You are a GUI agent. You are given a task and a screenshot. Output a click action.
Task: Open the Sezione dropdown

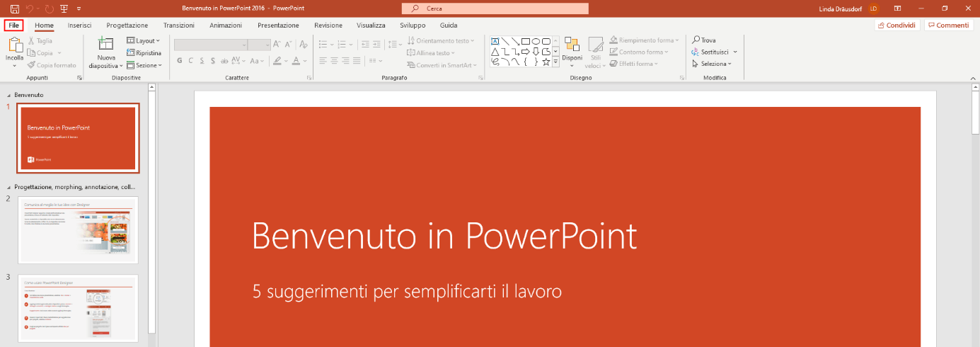[x=144, y=64]
